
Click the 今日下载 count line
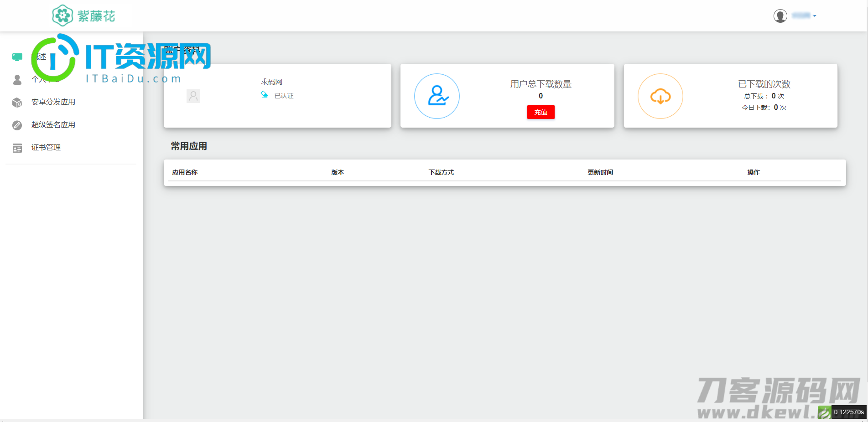click(764, 108)
